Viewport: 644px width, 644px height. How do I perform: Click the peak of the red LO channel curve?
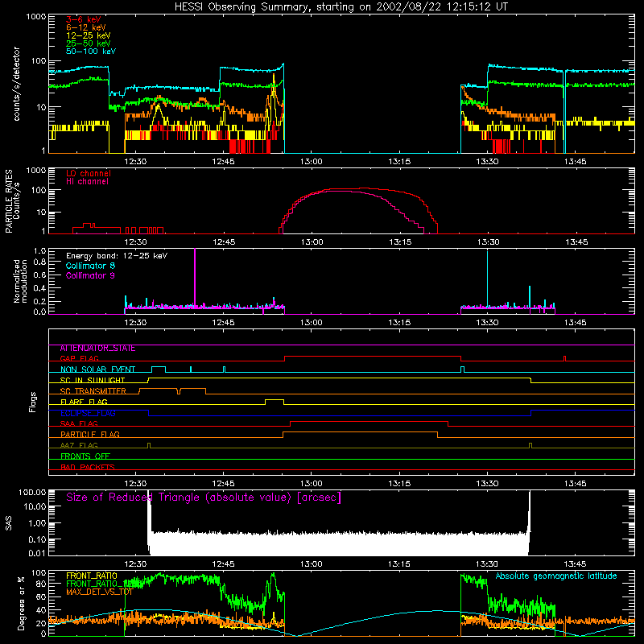364,188
